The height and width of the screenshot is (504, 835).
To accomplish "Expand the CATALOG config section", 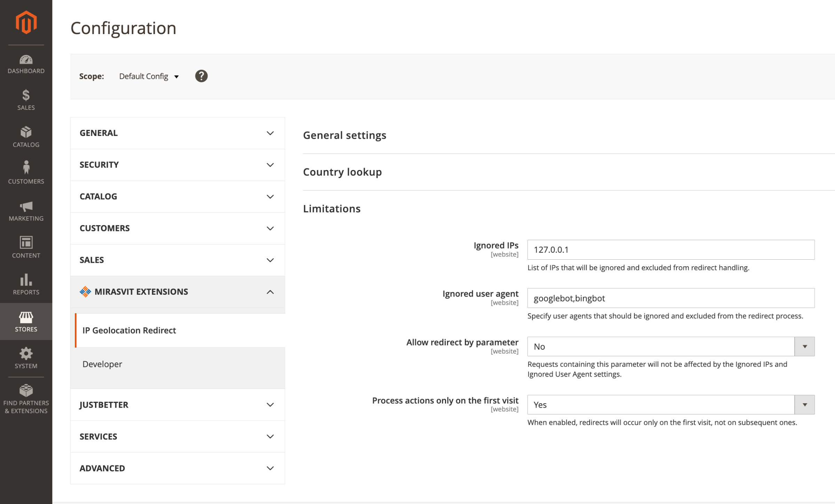I will pyautogui.click(x=177, y=196).
